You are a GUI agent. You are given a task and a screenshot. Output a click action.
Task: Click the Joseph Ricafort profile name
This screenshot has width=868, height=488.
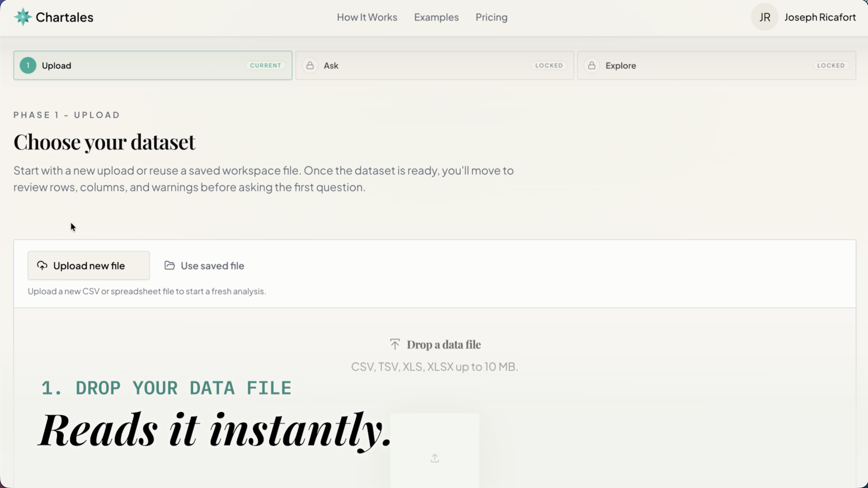click(x=820, y=17)
